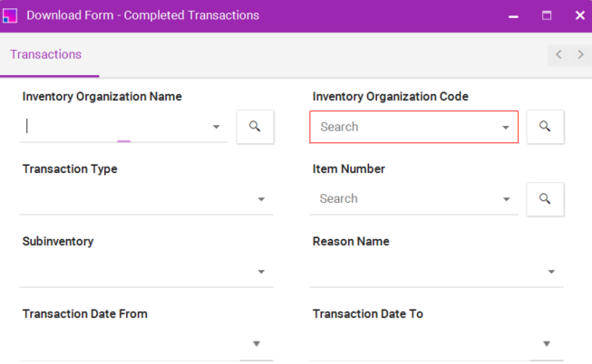Click search icon beside Inventory Organization Code
The width and height of the screenshot is (592, 364).
(x=545, y=127)
